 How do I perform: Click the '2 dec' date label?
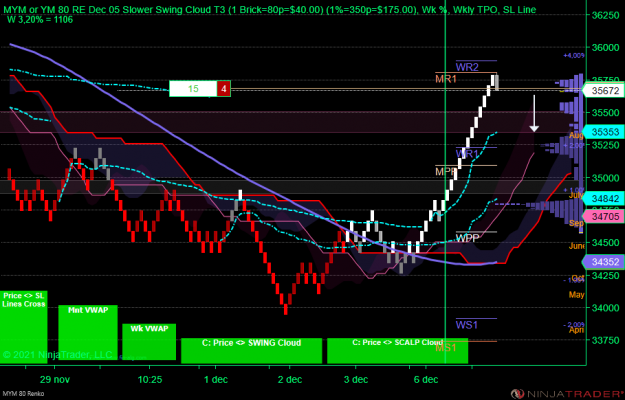(x=290, y=379)
